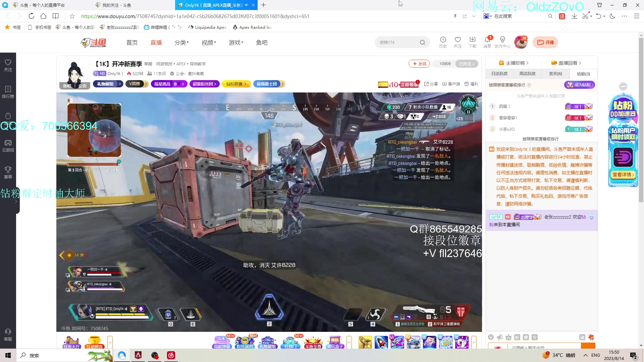The height and width of the screenshot is (362, 644).
Task: Open 创作中心 lightbulb icon
Action: pyautogui.click(x=502, y=42)
